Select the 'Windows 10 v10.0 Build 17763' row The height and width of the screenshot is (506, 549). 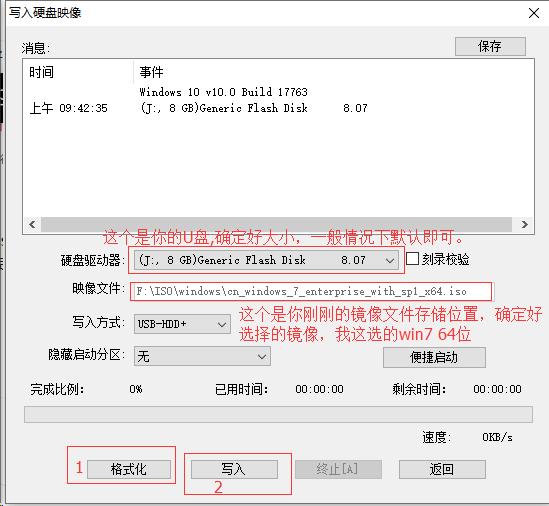[223, 92]
